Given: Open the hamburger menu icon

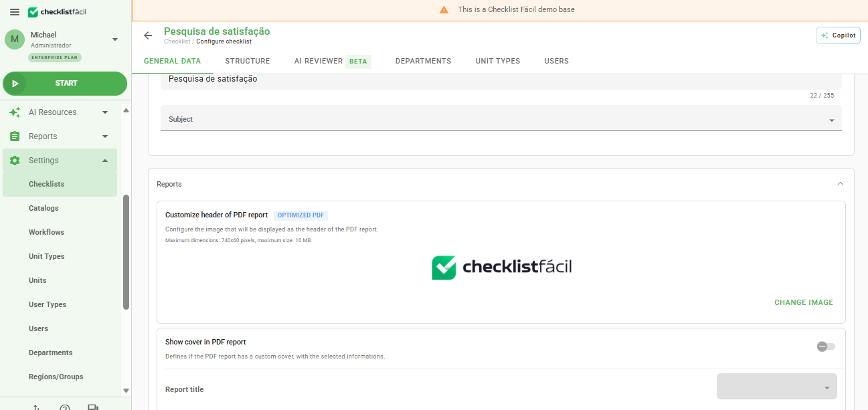Looking at the screenshot, I should [x=14, y=12].
